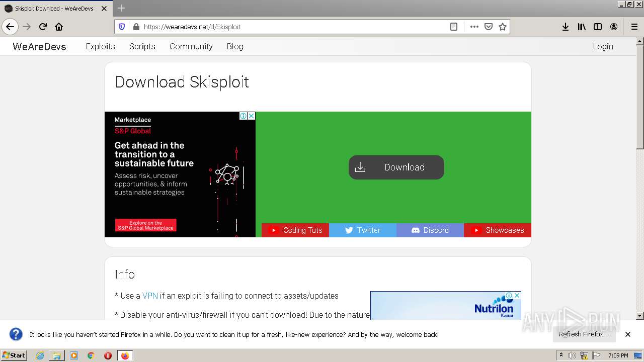Open Coding Tuts YouTube link
This screenshot has width=644, height=362.
pyautogui.click(x=295, y=230)
